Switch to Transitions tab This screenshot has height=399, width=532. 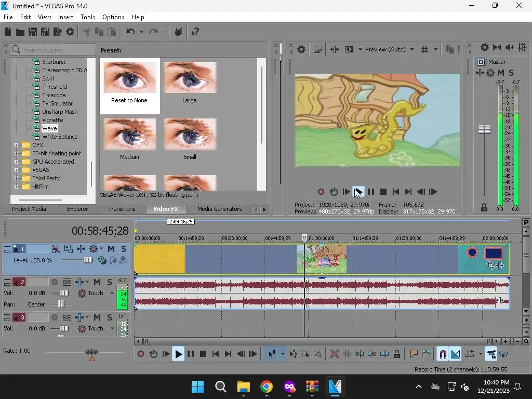click(x=122, y=209)
